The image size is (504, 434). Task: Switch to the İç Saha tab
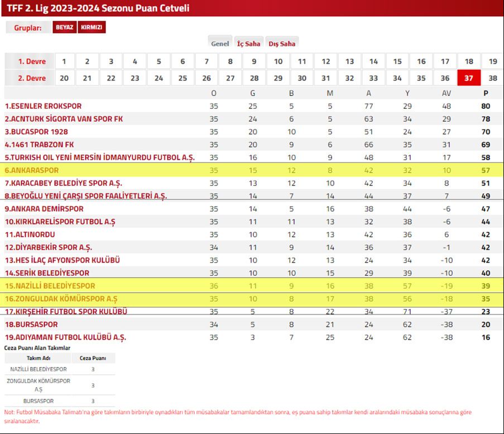click(x=248, y=44)
